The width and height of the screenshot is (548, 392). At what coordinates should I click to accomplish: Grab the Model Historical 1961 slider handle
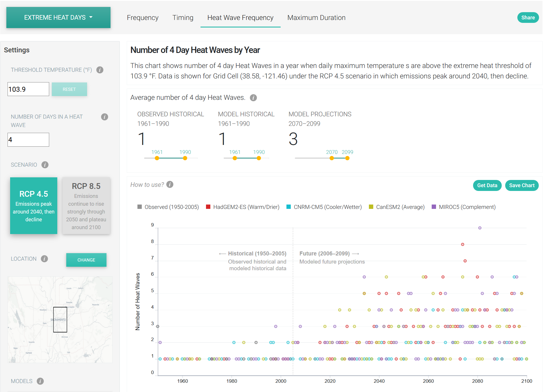235,158
